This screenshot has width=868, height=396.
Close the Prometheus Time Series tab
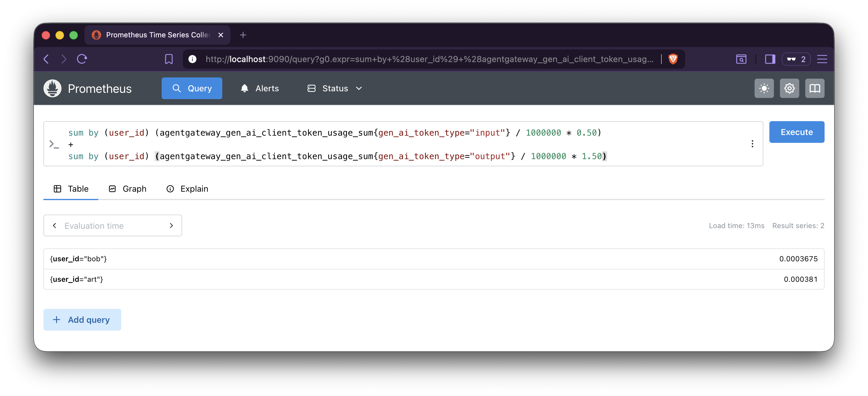(221, 35)
